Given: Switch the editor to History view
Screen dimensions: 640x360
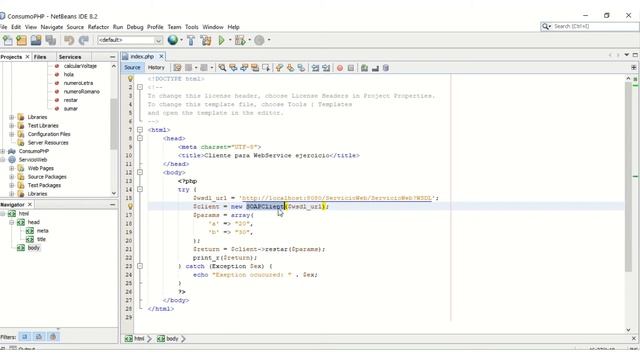Looking at the screenshot, I should 156,67.
